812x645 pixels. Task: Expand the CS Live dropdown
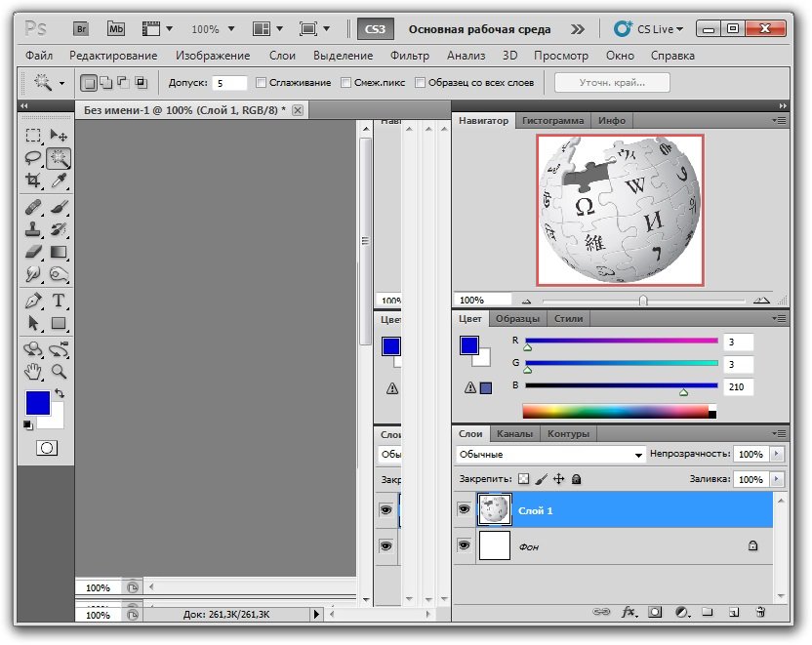point(649,29)
